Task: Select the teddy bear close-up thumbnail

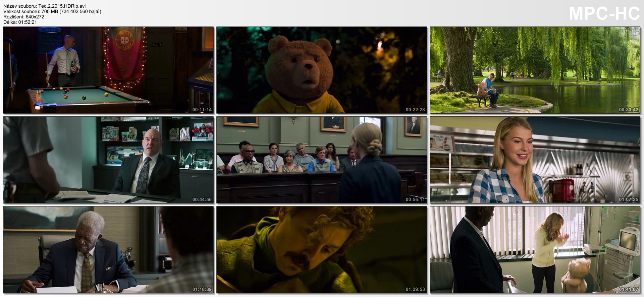Action: pyautogui.click(x=321, y=70)
